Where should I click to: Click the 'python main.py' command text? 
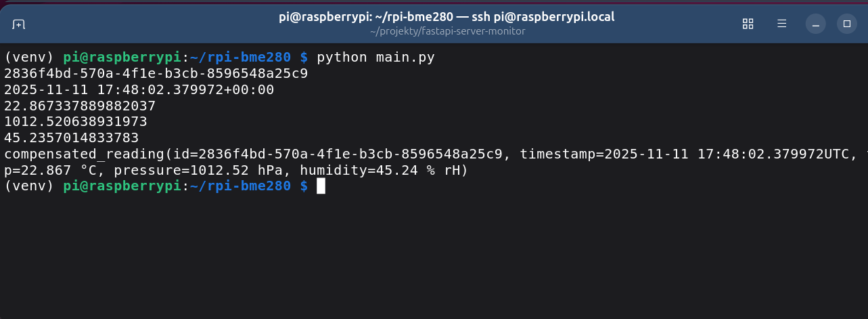[375, 57]
